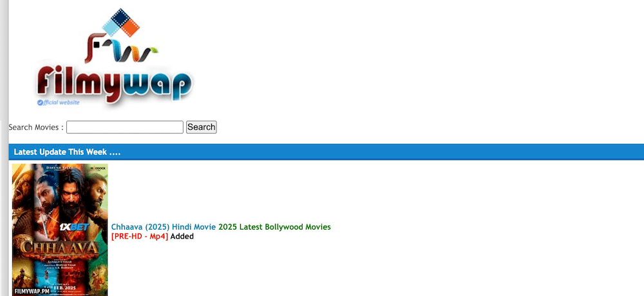Click the 'Search Movies :' label
This screenshot has height=296, width=644.
pos(36,127)
